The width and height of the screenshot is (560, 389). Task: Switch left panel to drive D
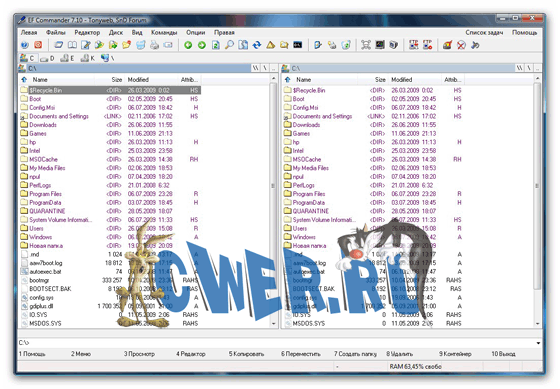[x=47, y=58]
